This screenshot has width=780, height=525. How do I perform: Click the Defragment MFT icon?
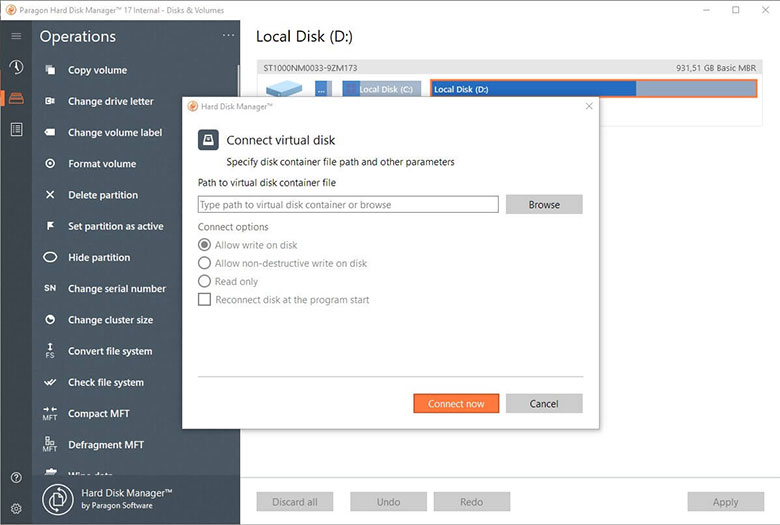50,444
